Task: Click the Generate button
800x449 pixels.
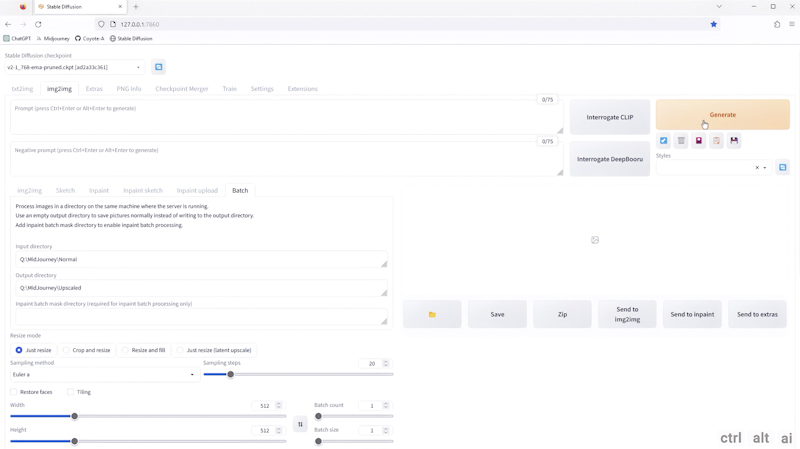Action: pyautogui.click(x=722, y=115)
